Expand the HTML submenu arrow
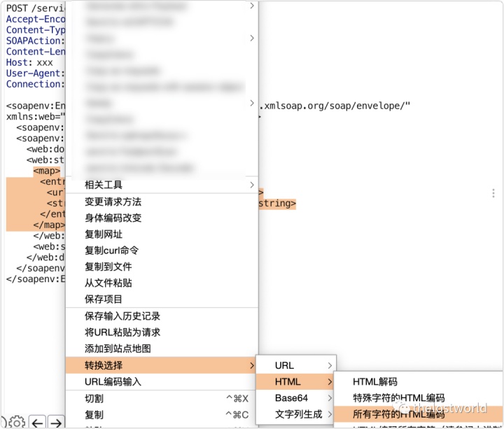The width and height of the screenshot is (504, 429). click(330, 382)
